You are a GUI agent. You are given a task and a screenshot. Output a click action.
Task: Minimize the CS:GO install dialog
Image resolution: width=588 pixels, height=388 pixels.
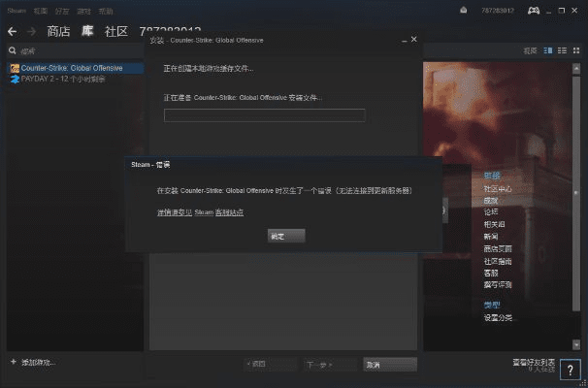click(x=405, y=40)
